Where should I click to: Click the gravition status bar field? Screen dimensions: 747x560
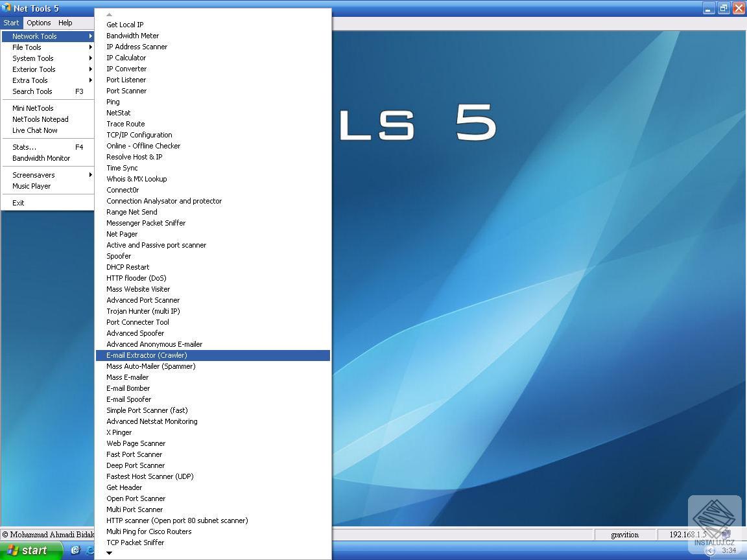coord(624,534)
